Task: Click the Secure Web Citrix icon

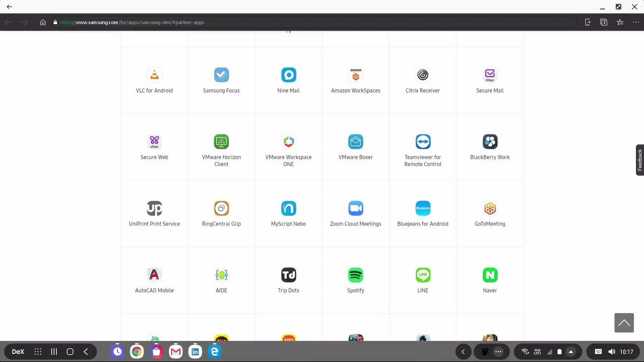Action: click(154, 141)
